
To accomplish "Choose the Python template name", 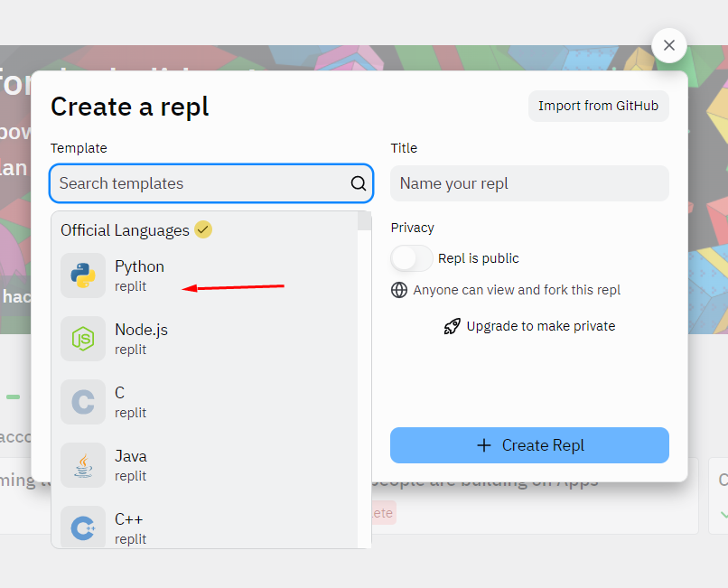I will (139, 266).
